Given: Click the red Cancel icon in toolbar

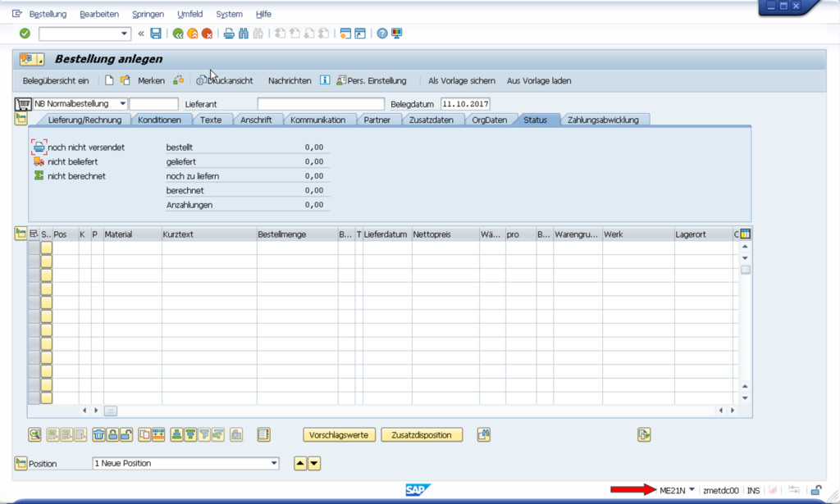Looking at the screenshot, I should (x=207, y=34).
